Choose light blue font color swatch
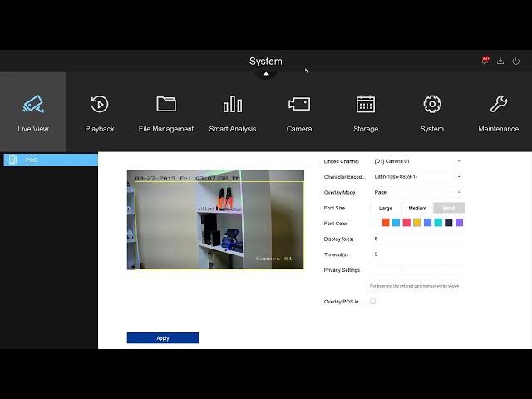Image resolution: width=532 pixels, height=399 pixels. point(396,223)
